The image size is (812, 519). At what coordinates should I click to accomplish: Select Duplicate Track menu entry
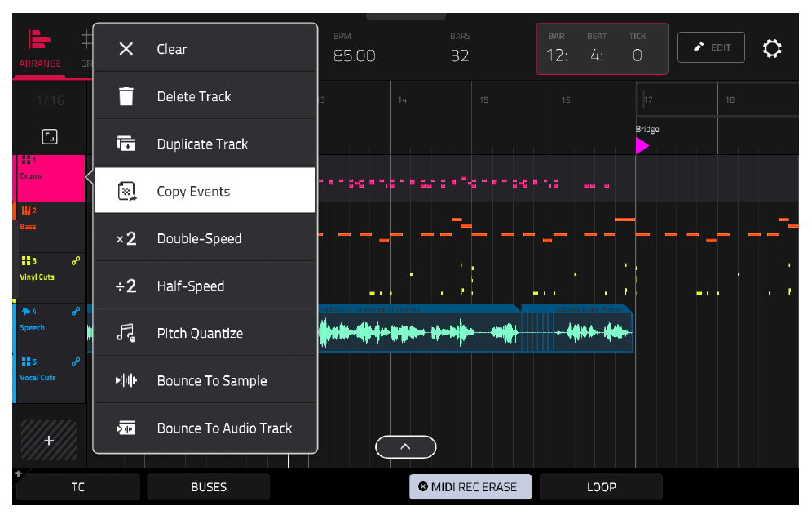pos(205,144)
